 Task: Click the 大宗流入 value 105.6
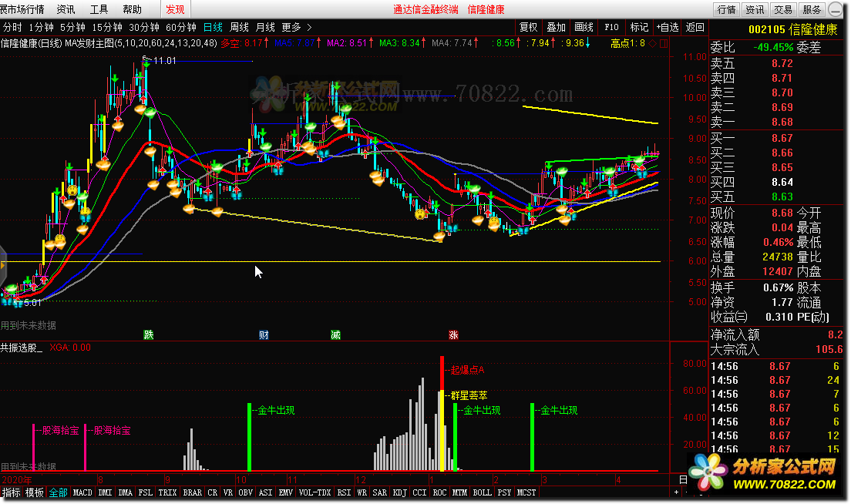829,349
